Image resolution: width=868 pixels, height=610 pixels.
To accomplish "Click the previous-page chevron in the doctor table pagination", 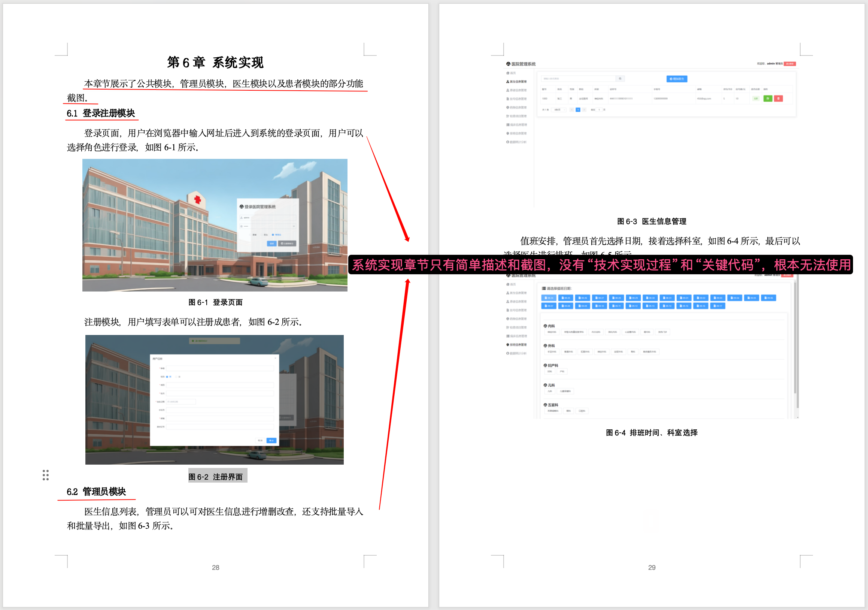I will tap(571, 110).
